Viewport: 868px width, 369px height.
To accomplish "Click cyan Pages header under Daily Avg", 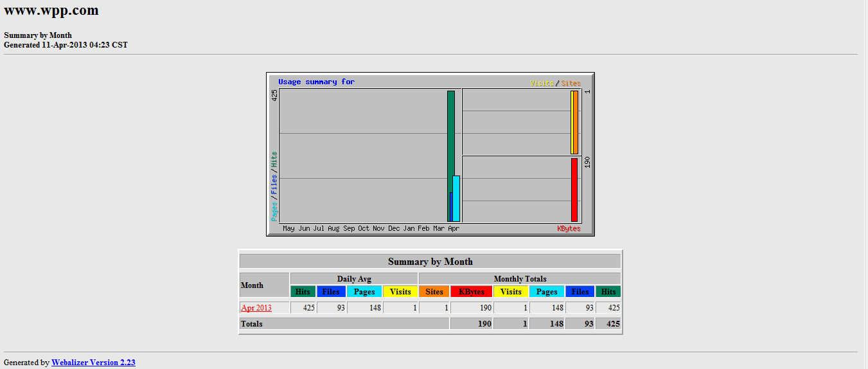I will point(364,292).
